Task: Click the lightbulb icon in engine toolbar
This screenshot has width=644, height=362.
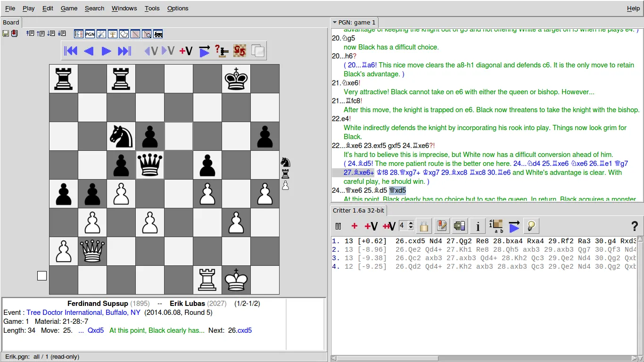Action: click(531, 226)
